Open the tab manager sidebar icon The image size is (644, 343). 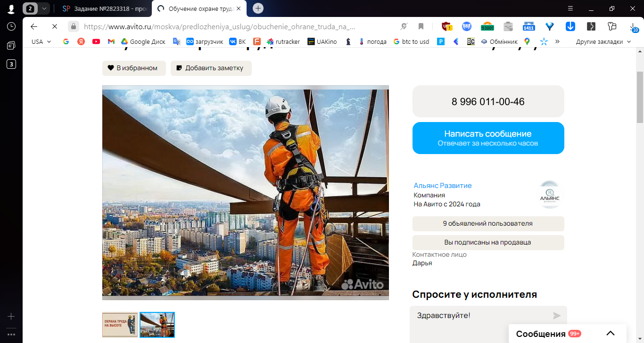[11, 45]
